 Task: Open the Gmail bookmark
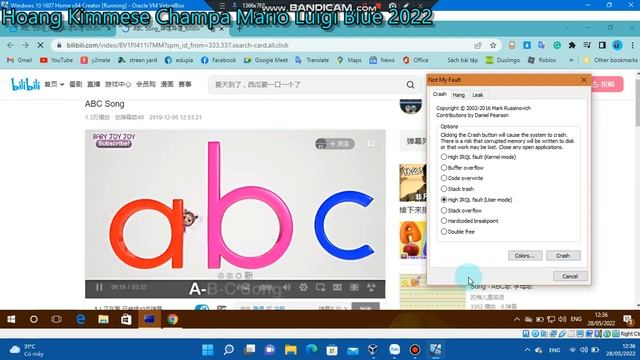pos(19,60)
